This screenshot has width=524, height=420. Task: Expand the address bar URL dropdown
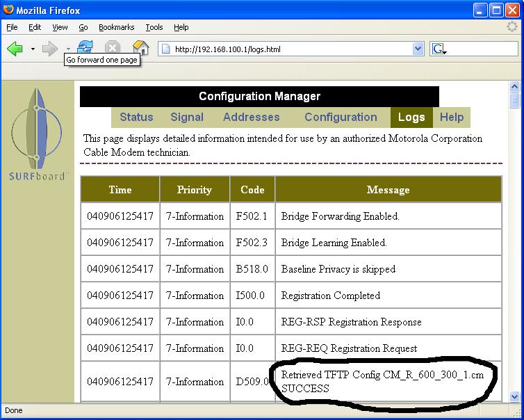click(418, 49)
